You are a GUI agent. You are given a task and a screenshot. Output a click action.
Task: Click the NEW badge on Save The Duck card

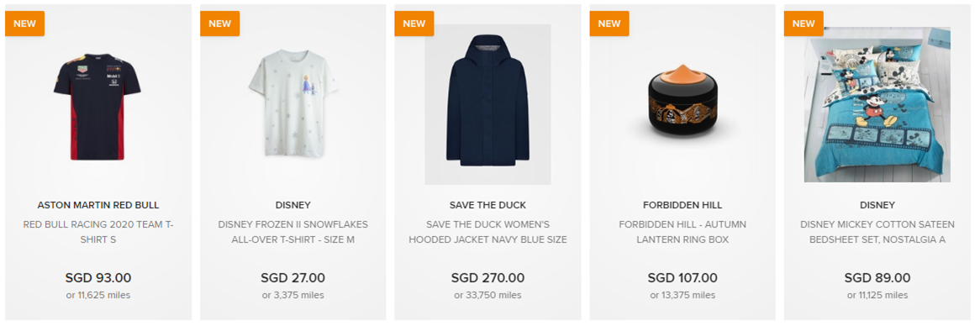tap(414, 24)
